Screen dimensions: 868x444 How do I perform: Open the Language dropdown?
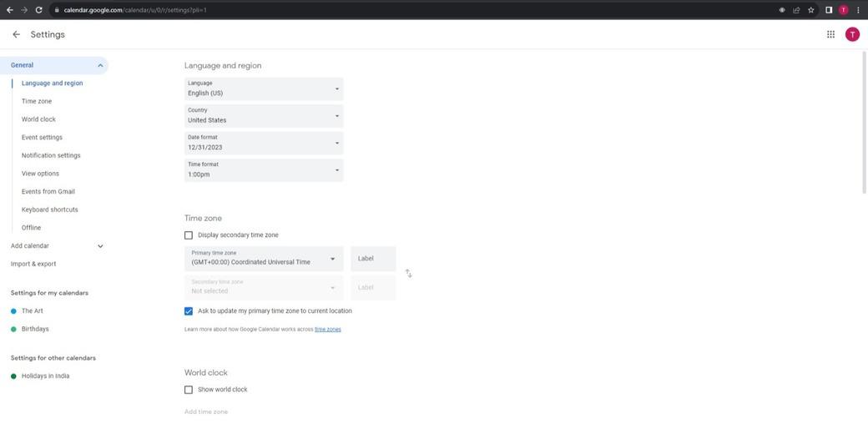click(x=264, y=88)
